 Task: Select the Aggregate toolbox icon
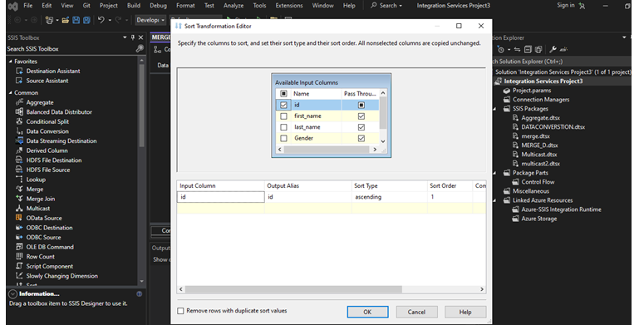coord(19,102)
